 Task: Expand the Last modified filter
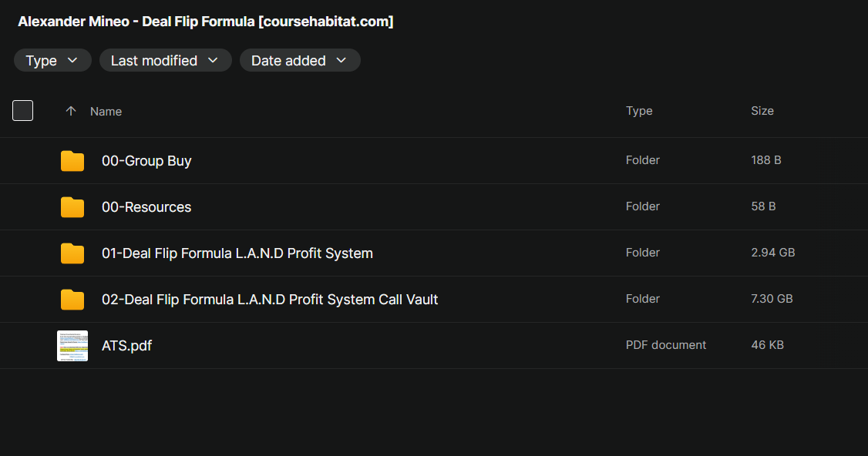(x=165, y=61)
